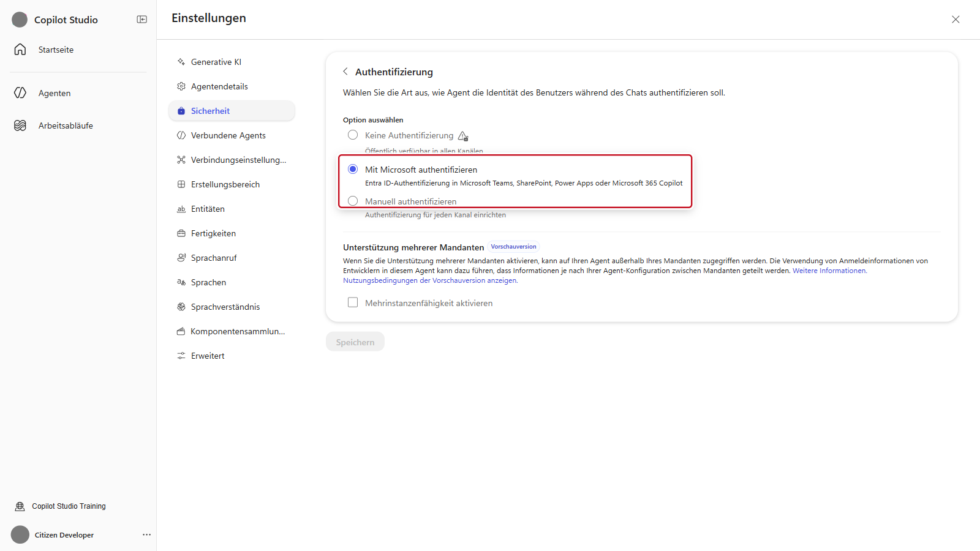This screenshot has width=980, height=551.
Task: Click the Sprachanruf voice icon
Action: [x=181, y=258]
